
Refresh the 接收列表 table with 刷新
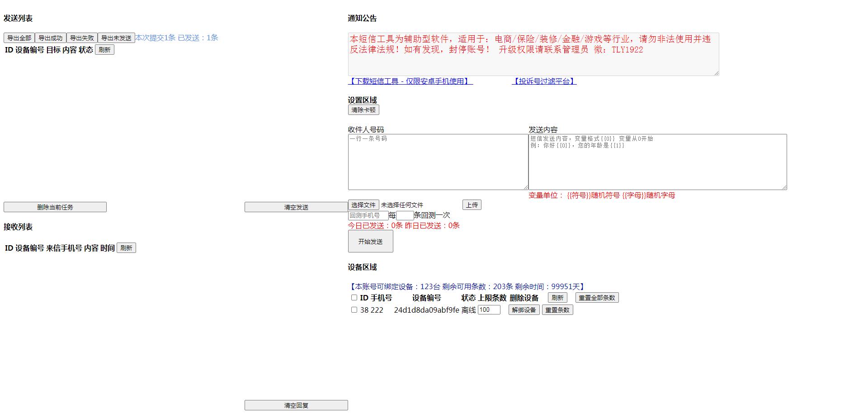[x=126, y=248]
